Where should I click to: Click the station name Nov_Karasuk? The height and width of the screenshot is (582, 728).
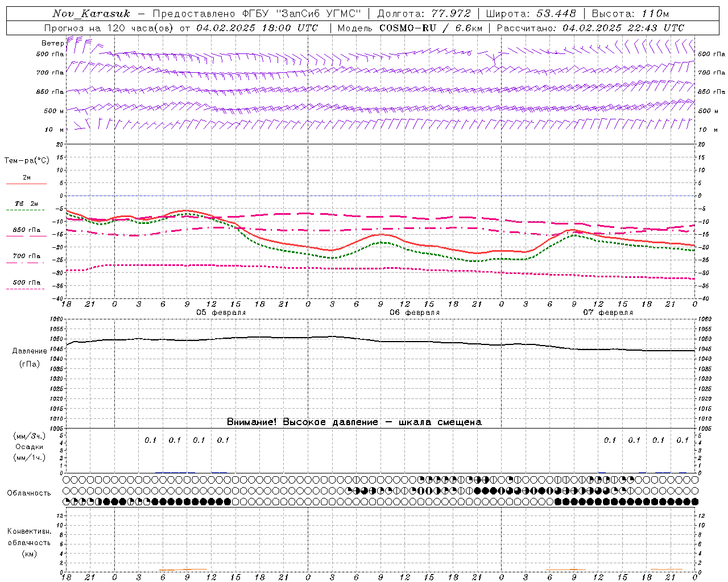pyautogui.click(x=91, y=14)
